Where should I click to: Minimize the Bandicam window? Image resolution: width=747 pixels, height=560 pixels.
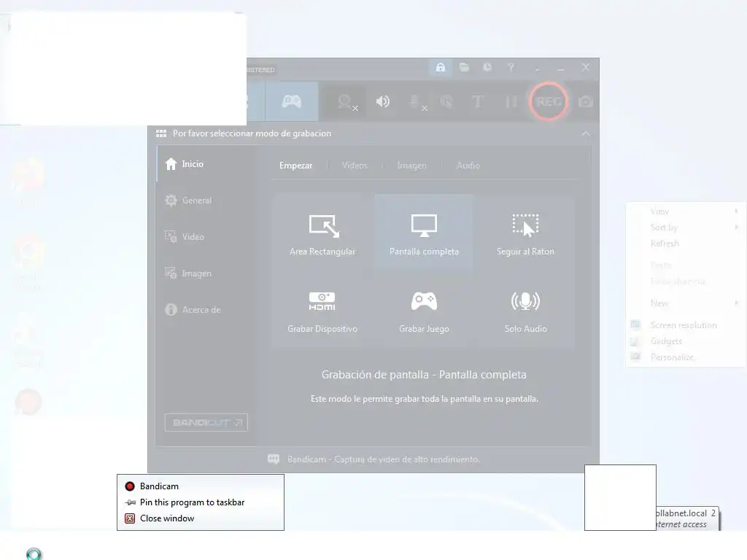click(x=561, y=68)
